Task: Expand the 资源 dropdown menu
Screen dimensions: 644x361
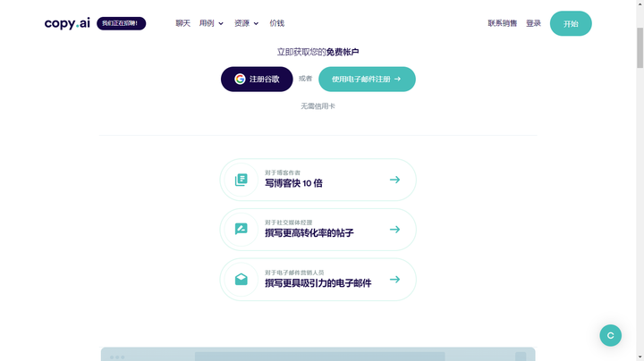Action: pos(247,23)
